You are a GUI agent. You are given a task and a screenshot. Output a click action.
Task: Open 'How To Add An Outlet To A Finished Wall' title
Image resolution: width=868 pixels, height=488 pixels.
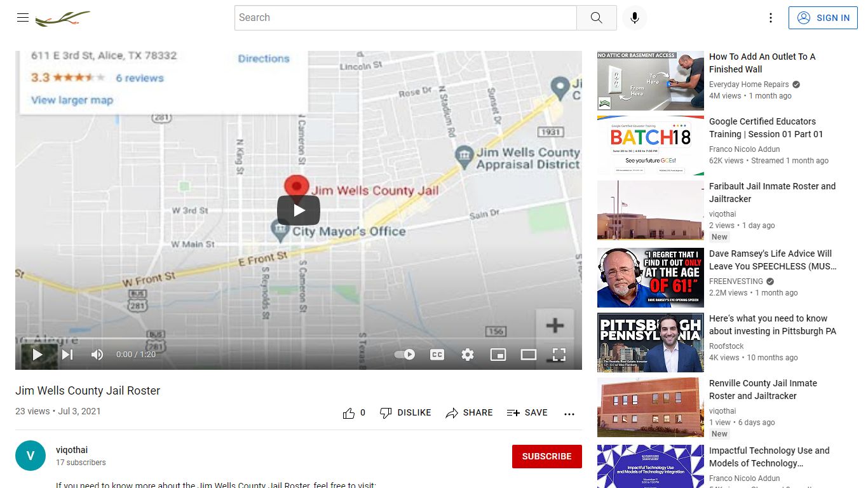(763, 63)
